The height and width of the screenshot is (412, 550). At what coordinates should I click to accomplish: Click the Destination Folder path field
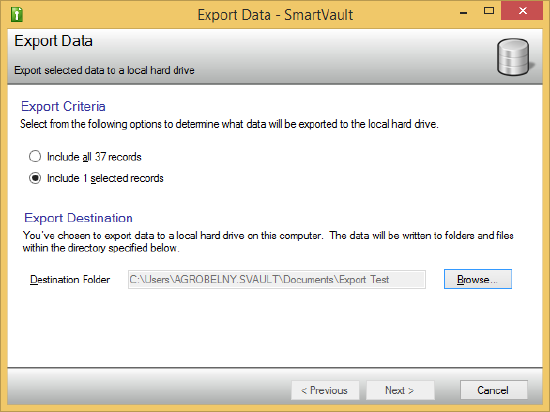click(x=277, y=279)
